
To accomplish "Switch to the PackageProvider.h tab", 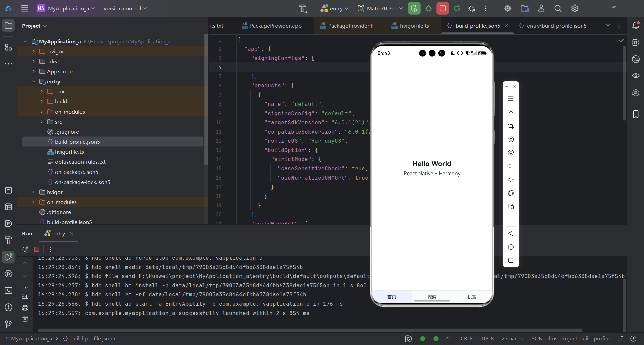I will pyautogui.click(x=351, y=25).
